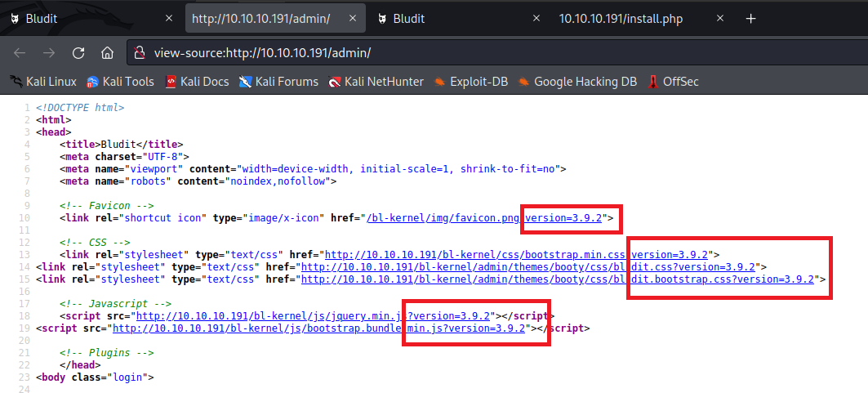This screenshot has width=868, height=393.
Task: Open the Google Hacking DB bookmark
Action: (x=576, y=81)
